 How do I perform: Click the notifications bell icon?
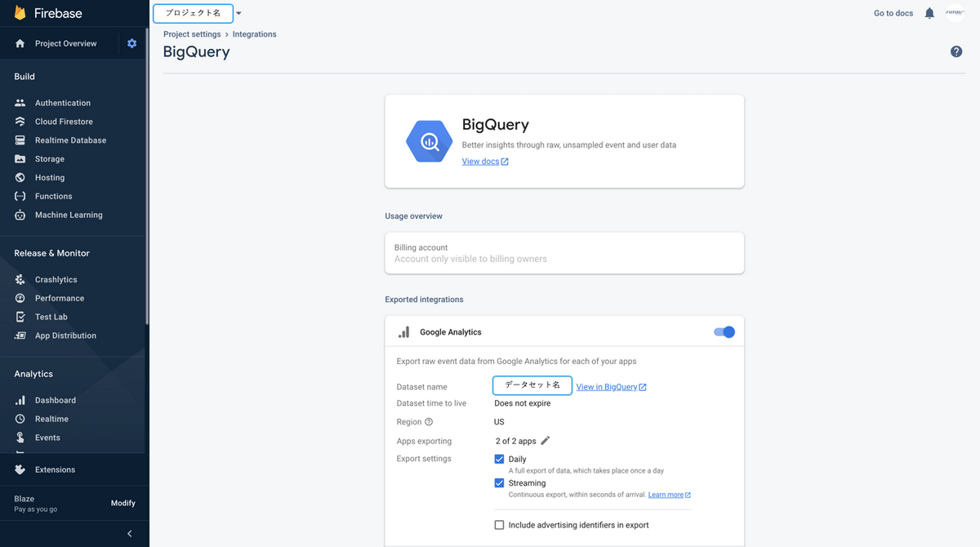[x=929, y=13]
